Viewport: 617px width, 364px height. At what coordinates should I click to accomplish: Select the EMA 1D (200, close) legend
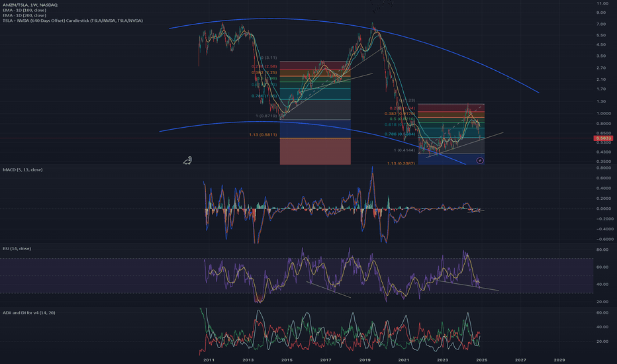point(24,15)
